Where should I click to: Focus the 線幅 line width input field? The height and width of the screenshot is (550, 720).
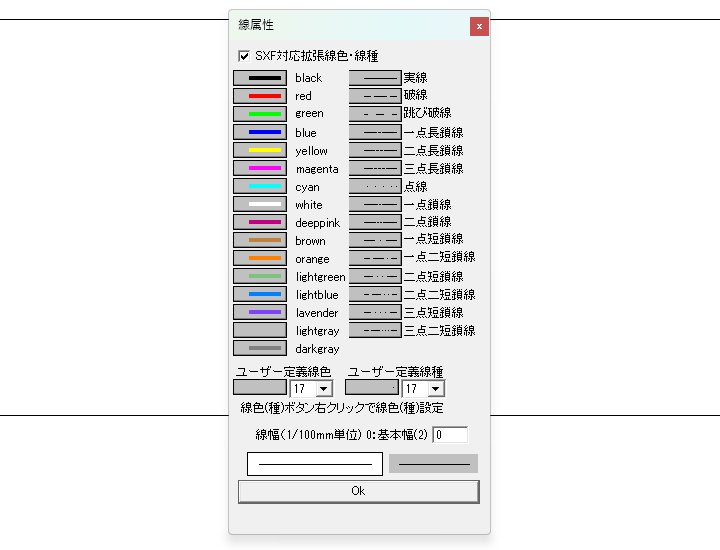coord(450,434)
